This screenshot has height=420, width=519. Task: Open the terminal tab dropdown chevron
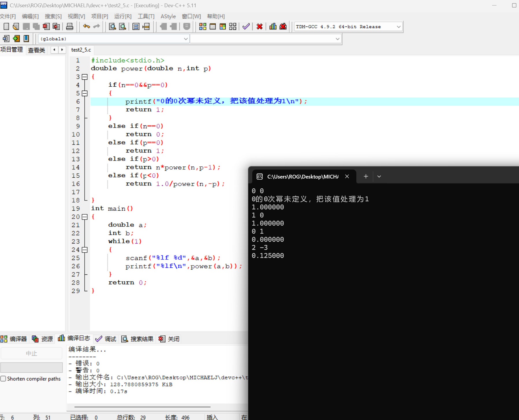coord(379,176)
